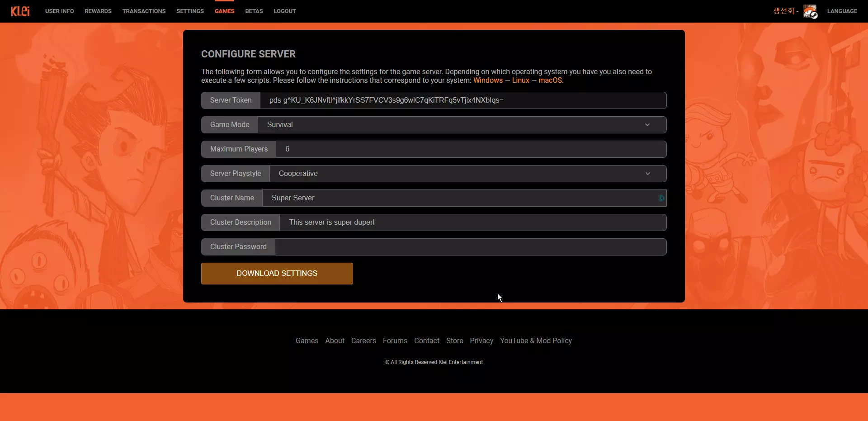868x421 pixels.
Task: Edit the Cluster Name field
Action: pos(464,198)
